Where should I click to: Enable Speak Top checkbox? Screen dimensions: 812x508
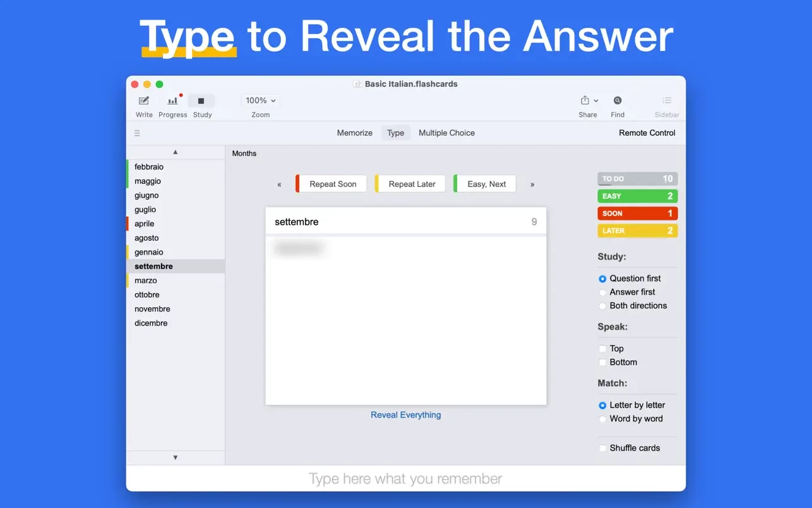602,349
